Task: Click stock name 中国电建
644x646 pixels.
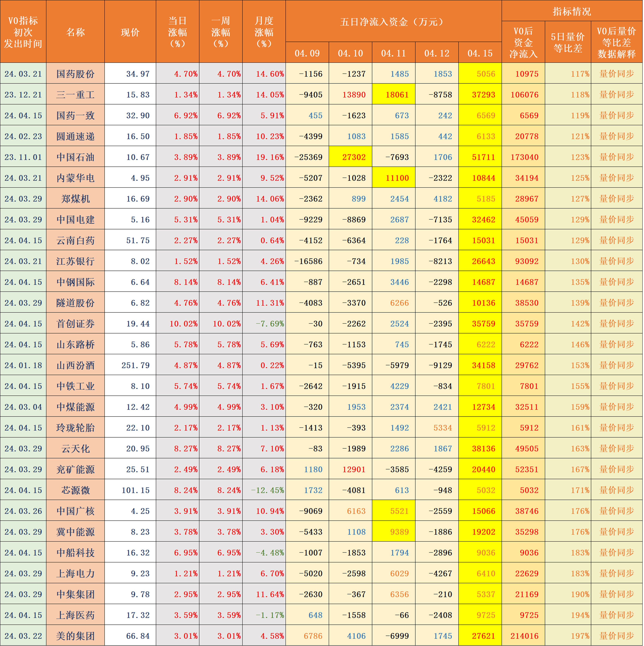Action: point(76,219)
